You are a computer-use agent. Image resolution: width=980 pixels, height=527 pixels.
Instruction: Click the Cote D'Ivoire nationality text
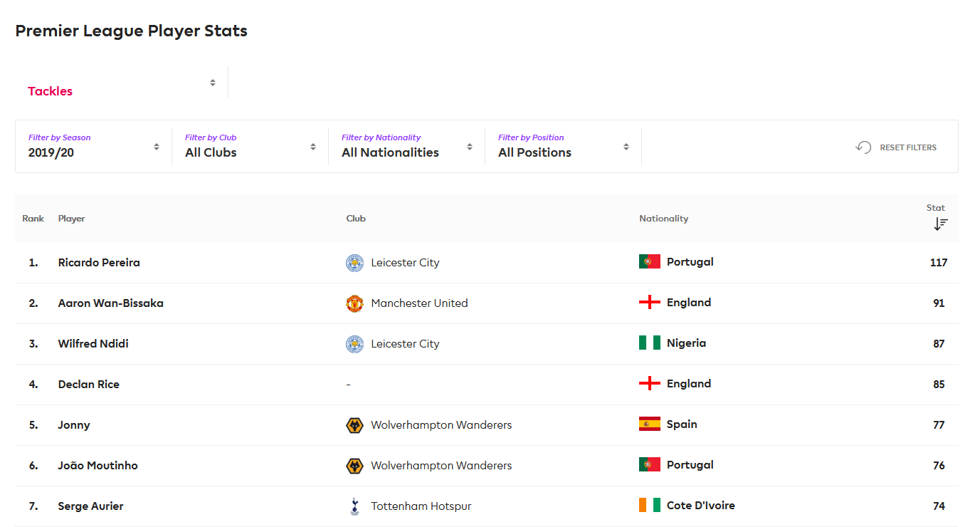click(x=701, y=506)
